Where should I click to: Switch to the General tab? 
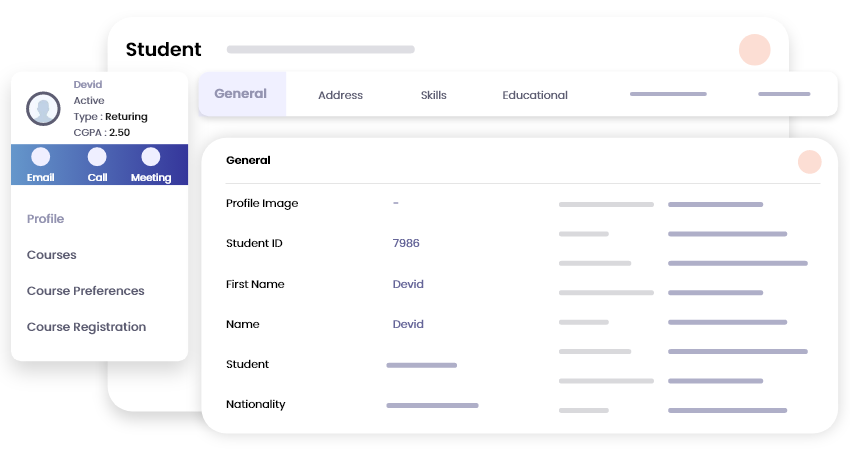click(x=241, y=94)
